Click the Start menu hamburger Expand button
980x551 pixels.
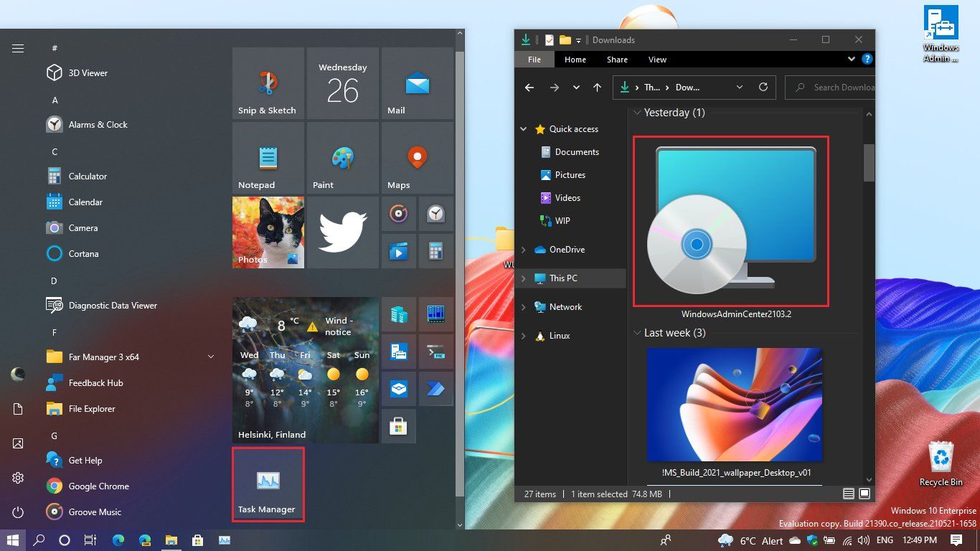18,49
